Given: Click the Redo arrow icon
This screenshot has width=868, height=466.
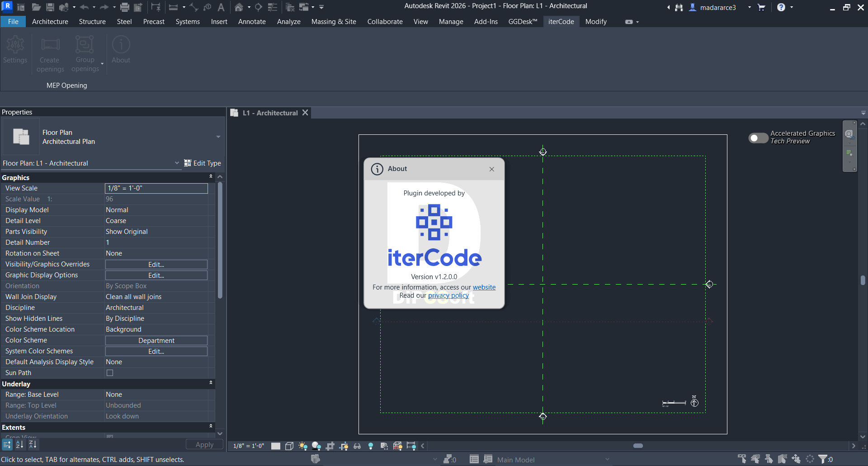Looking at the screenshot, I should (x=104, y=7).
